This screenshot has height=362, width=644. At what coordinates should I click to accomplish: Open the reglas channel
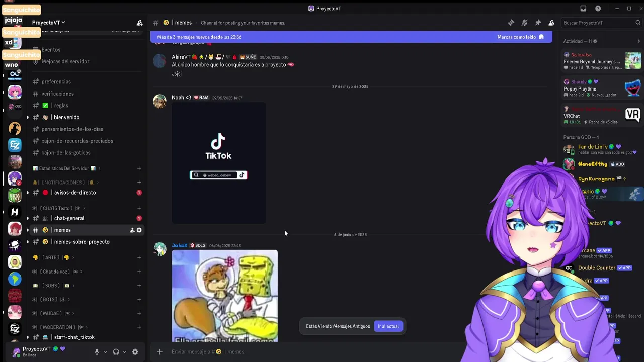pos(61,106)
